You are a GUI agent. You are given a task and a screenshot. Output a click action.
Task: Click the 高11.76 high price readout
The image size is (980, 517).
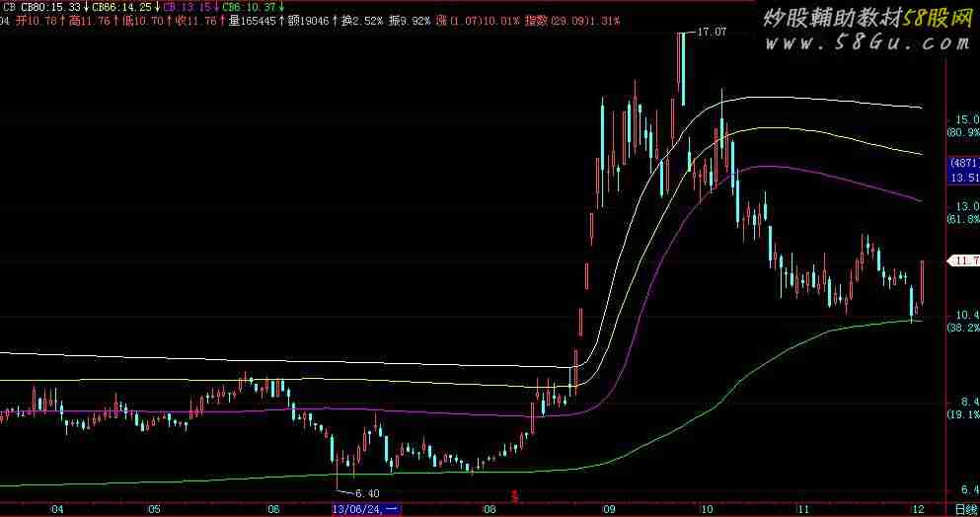tap(90, 21)
